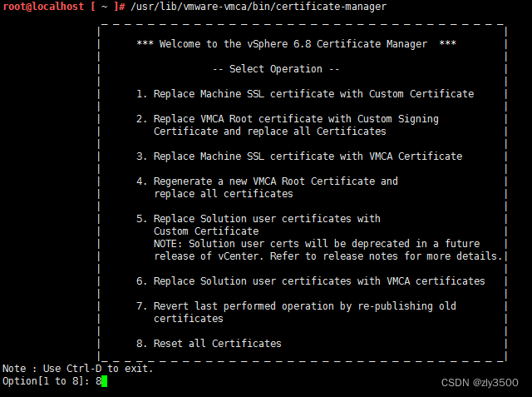Click the NOTE about Solution user certs deprecation
The width and height of the screenshot is (532, 397).
pos(317,244)
